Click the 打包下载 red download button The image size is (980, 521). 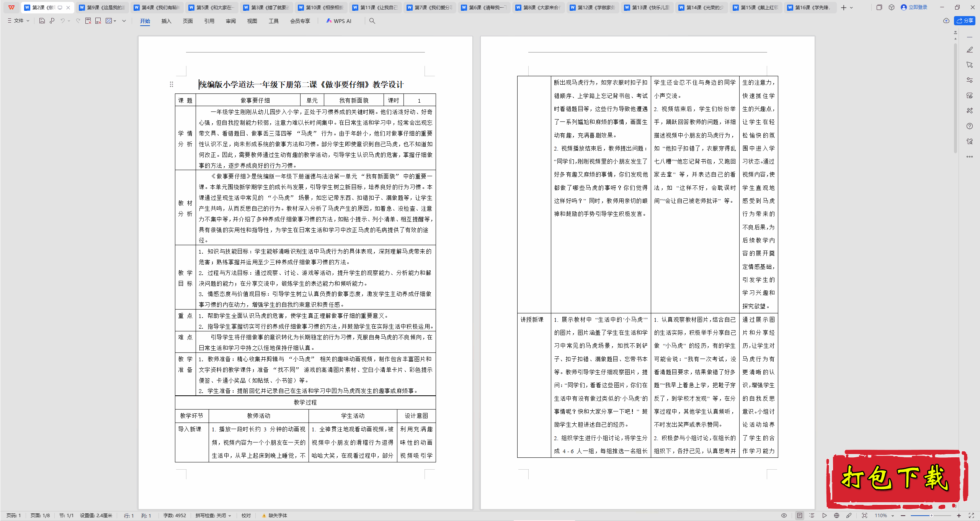coord(896,479)
